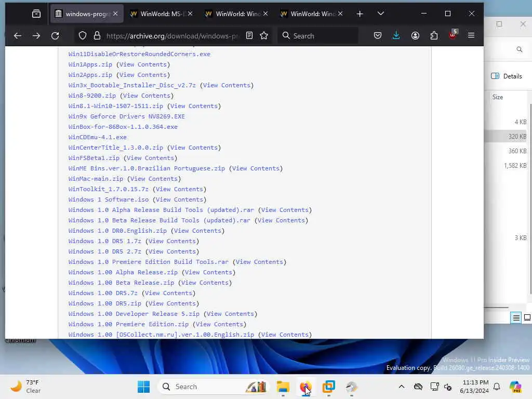532x399 pixels.
Task: Open WinCenterTitle_1.3.0.0.zip link
Action: click(x=115, y=148)
